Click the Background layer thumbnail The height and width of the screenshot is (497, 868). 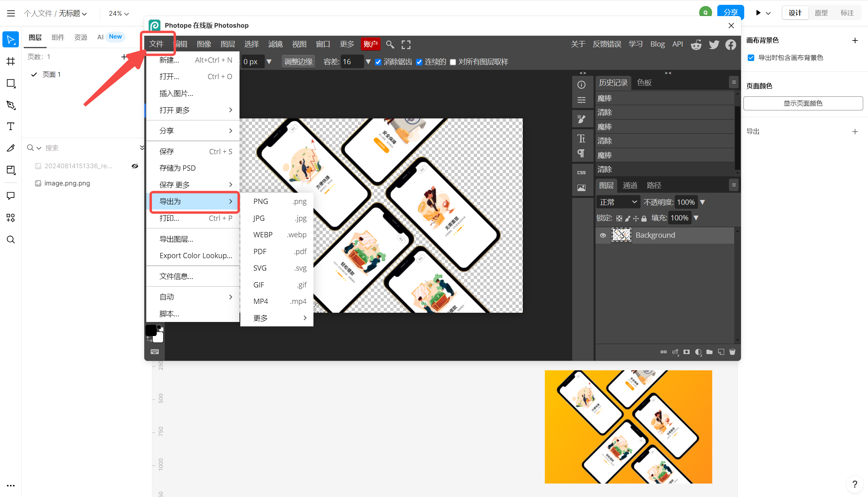click(621, 235)
